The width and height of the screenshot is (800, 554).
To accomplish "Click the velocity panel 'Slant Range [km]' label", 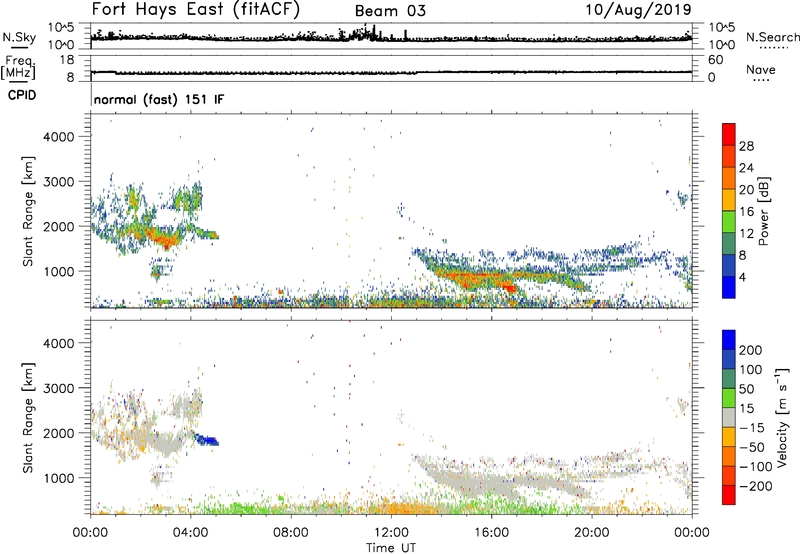I will tap(28, 418).
